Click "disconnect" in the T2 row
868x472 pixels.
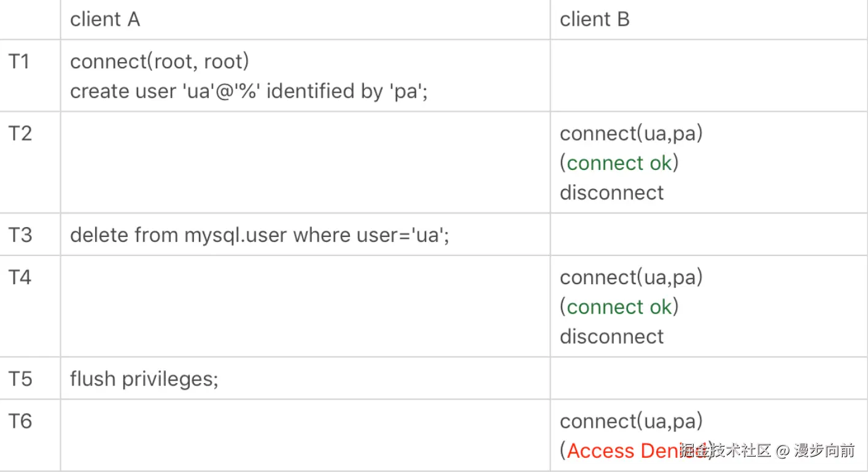point(611,193)
